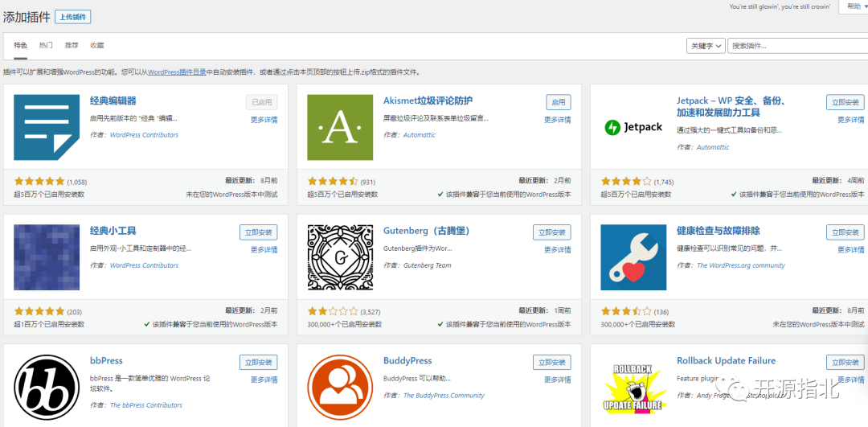The width and height of the screenshot is (868, 427).
Task: Click the 添加插件 page heading
Action: click(x=27, y=17)
